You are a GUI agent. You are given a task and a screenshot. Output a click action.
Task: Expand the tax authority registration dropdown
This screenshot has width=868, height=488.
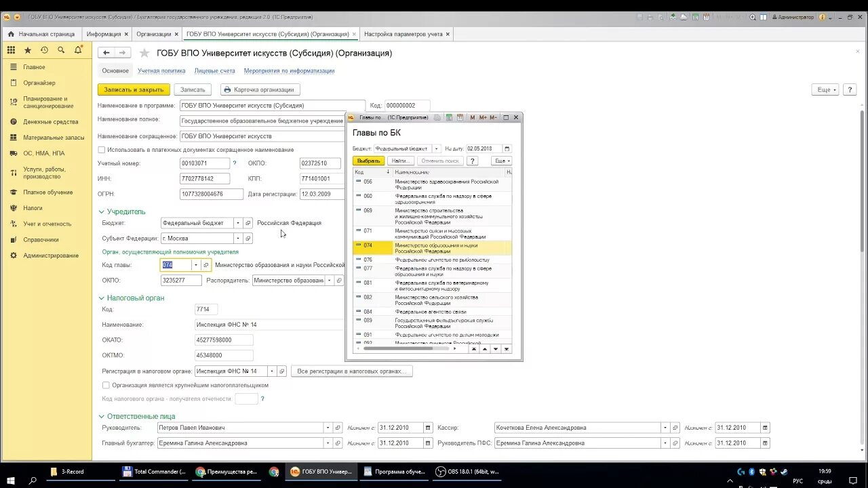click(x=272, y=371)
